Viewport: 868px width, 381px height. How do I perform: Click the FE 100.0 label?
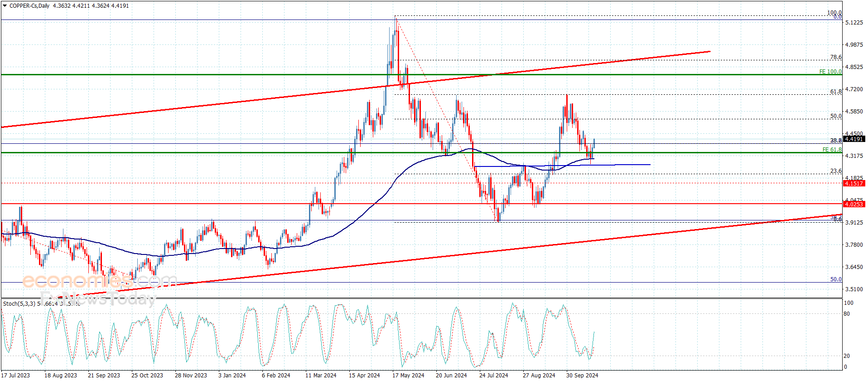pyautogui.click(x=830, y=72)
